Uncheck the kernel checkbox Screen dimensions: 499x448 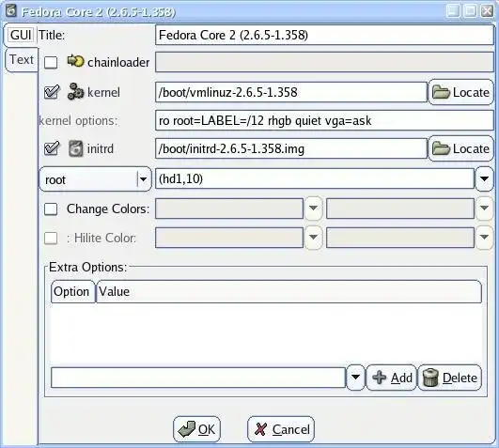pos(52,92)
